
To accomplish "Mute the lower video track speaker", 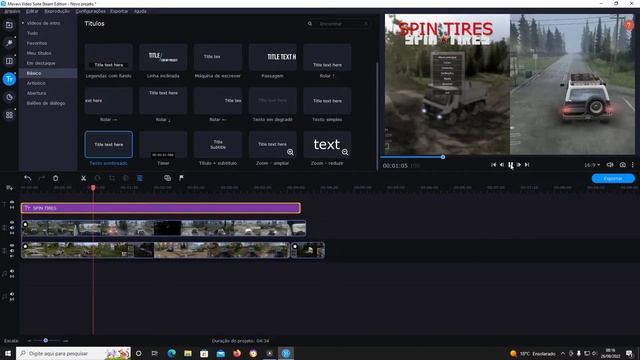I will click(x=12, y=251).
